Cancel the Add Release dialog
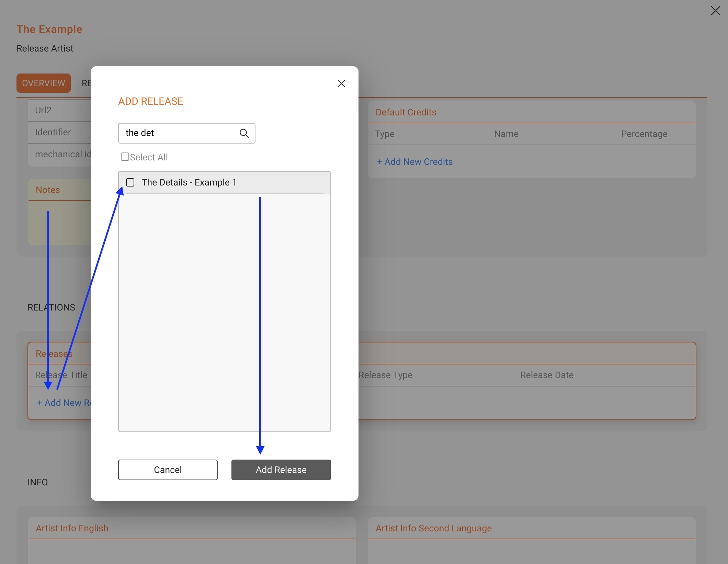 tap(168, 470)
